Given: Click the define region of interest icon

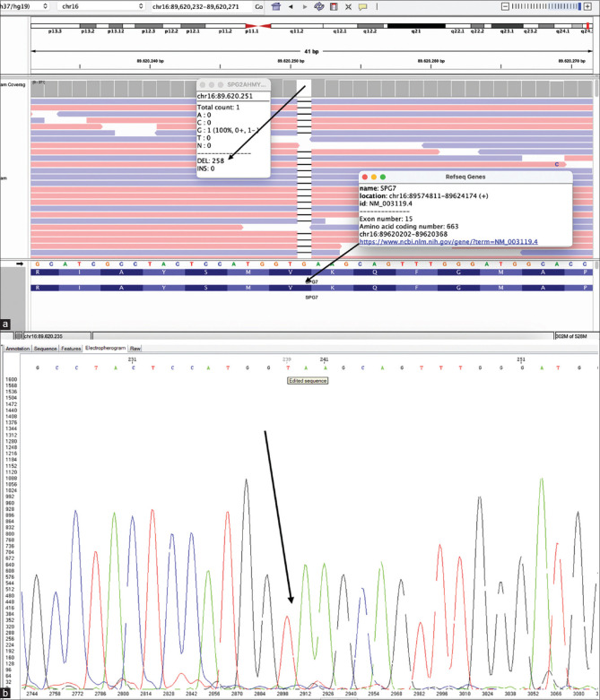Looking at the screenshot, I should click(x=334, y=6).
